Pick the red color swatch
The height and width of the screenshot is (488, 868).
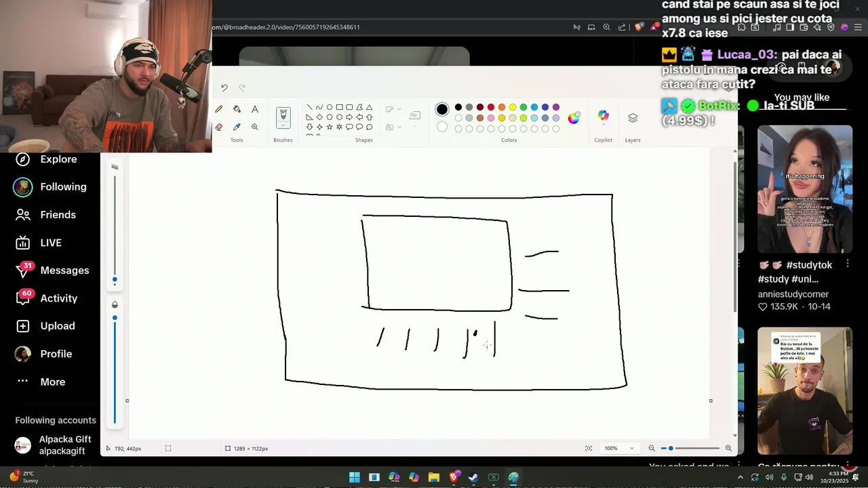click(491, 107)
